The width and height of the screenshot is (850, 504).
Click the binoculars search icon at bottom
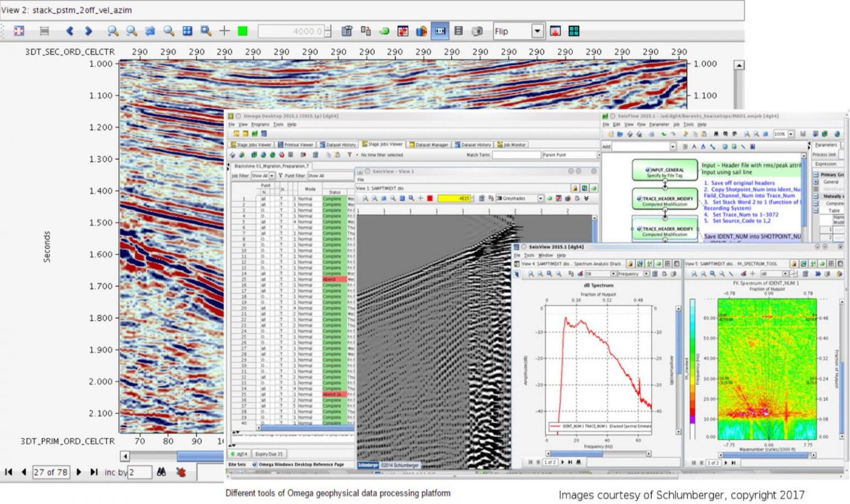pos(161,472)
